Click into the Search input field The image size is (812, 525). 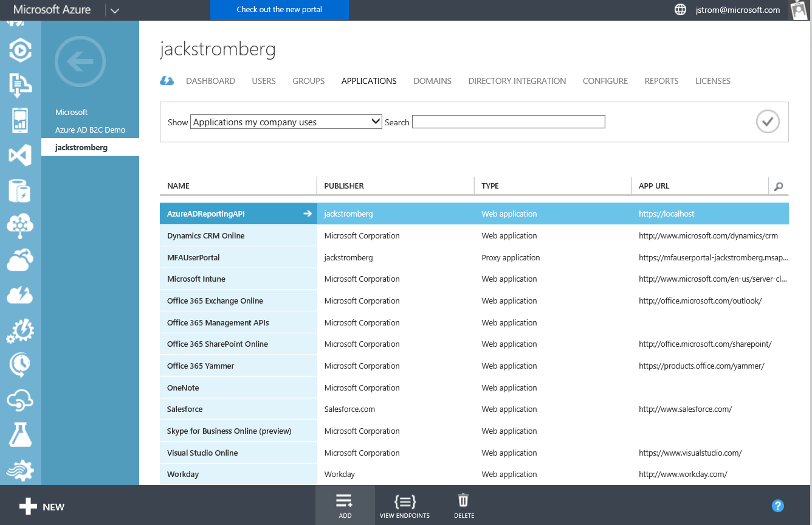pos(509,122)
